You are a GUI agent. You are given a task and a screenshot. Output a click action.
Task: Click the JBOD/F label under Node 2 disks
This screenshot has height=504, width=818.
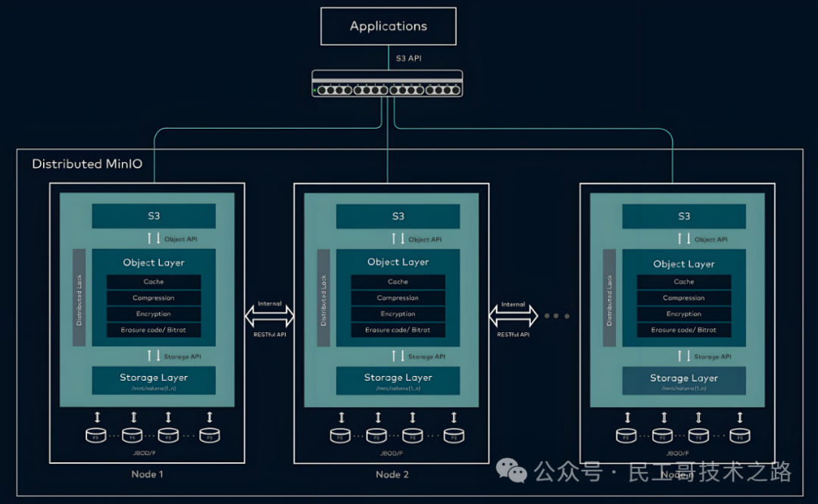(x=392, y=453)
